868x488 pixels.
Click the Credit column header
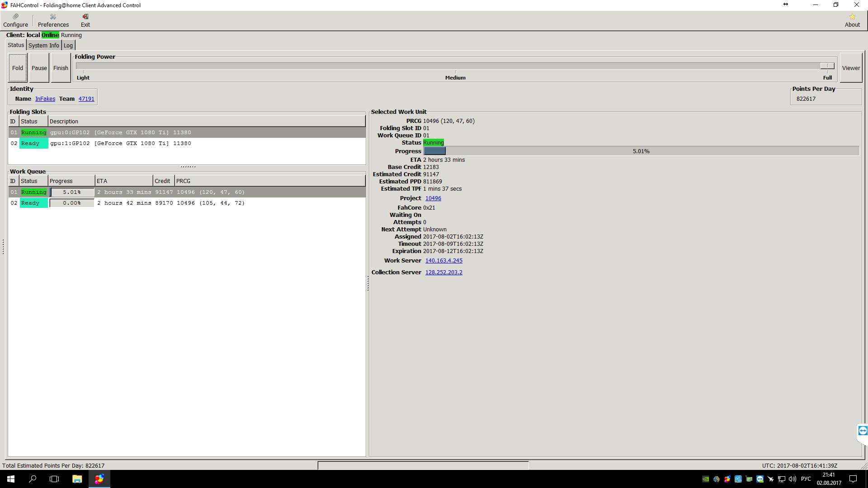pyautogui.click(x=163, y=181)
